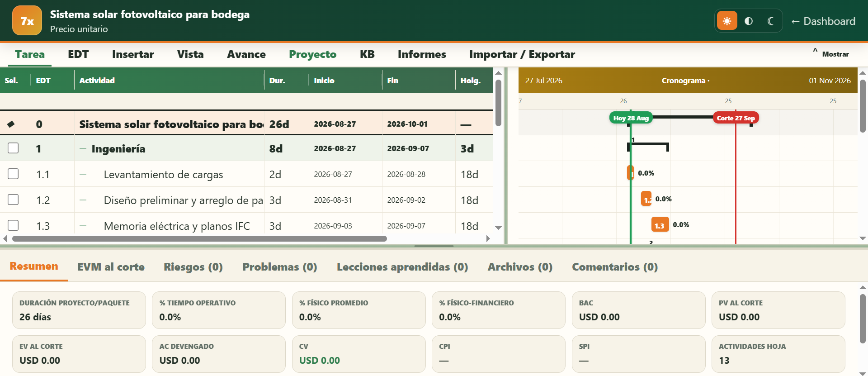Click the orange 7x app logo
Screen dimensions: 868x376
click(x=27, y=20)
